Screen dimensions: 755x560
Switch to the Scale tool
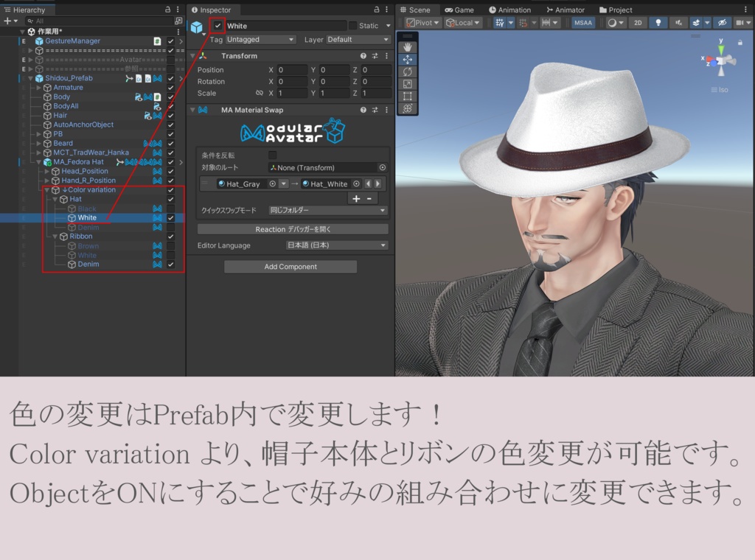[408, 83]
